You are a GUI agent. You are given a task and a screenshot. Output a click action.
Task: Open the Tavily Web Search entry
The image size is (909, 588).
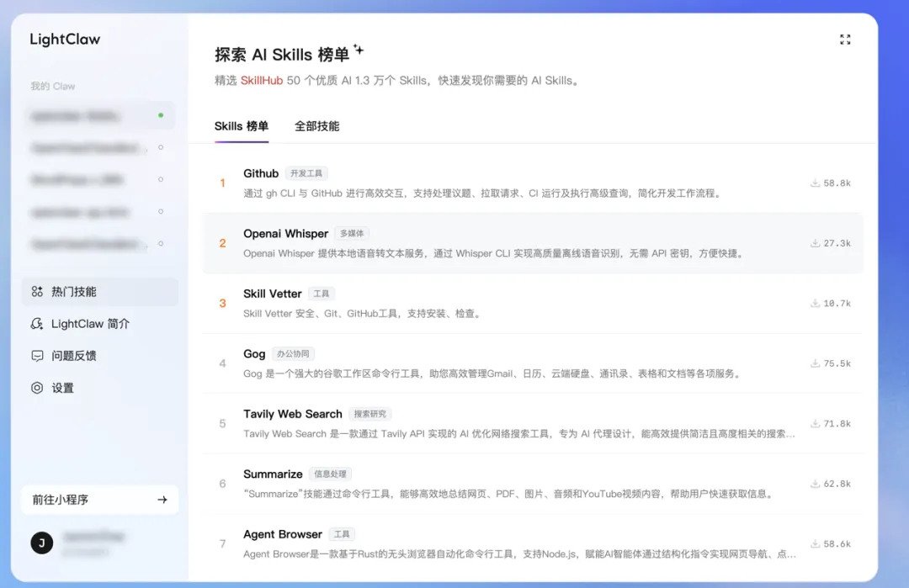[x=532, y=423]
